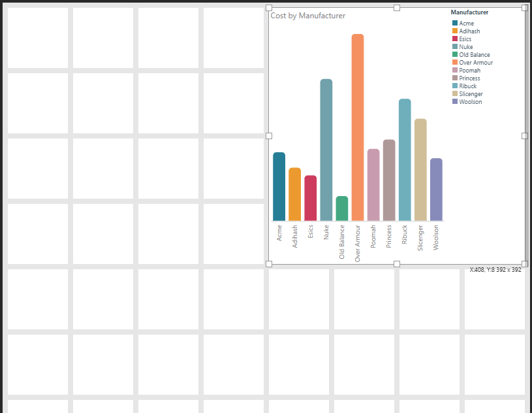The image size is (532, 413).
Task: Click Princess legend text
Action: [x=469, y=78]
